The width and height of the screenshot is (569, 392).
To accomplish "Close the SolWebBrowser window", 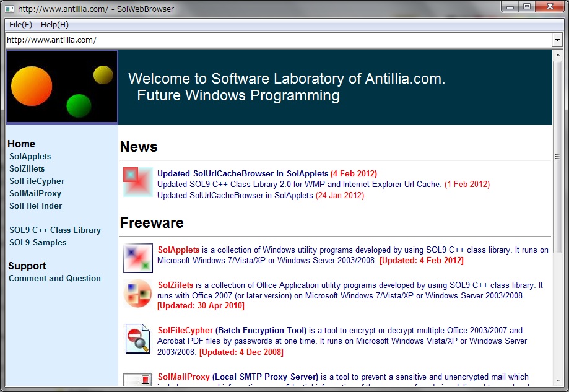I will pyautogui.click(x=550, y=7).
